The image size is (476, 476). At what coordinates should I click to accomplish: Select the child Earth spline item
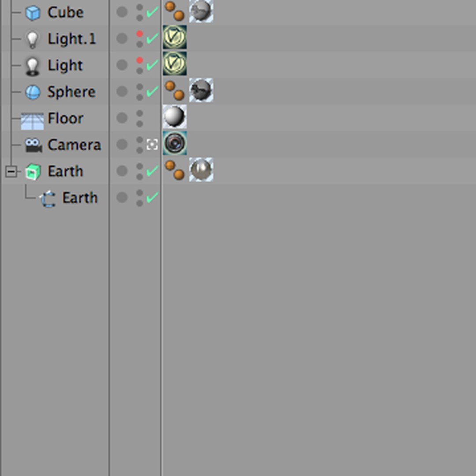pyautogui.click(x=79, y=198)
